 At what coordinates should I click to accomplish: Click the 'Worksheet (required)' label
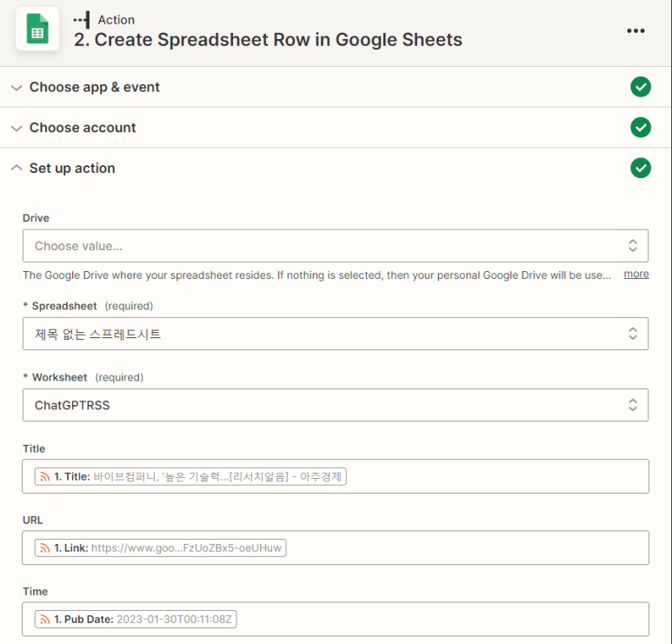click(83, 377)
